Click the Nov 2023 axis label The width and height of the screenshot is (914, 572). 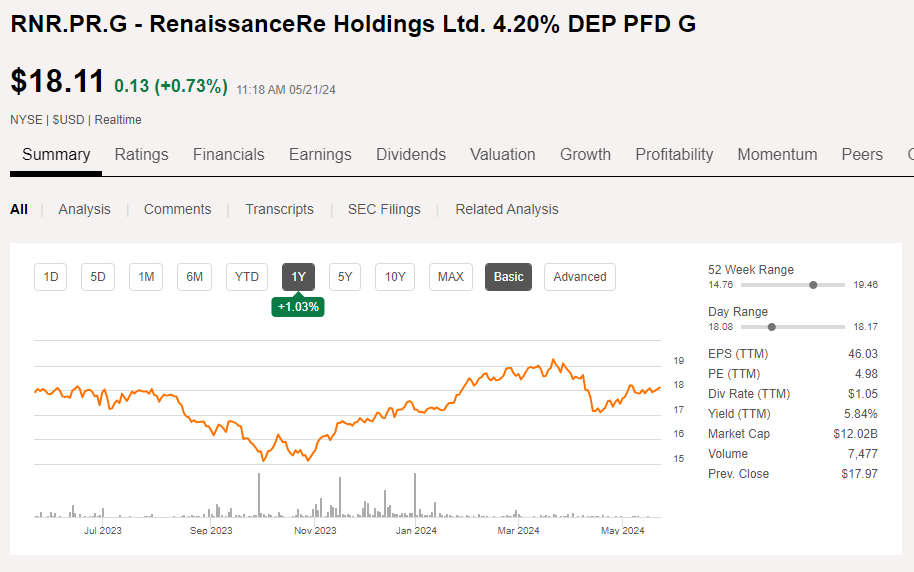click(x=315, y=531)
